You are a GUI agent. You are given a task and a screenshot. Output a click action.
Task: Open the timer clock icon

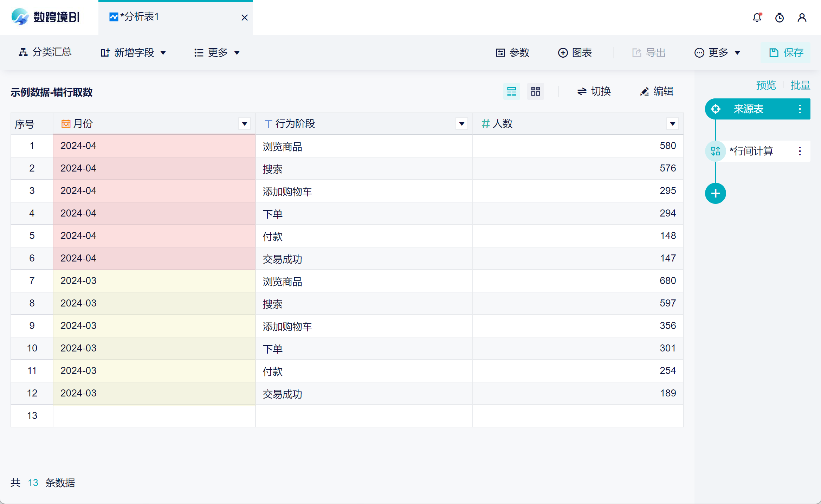click(780, 18)
